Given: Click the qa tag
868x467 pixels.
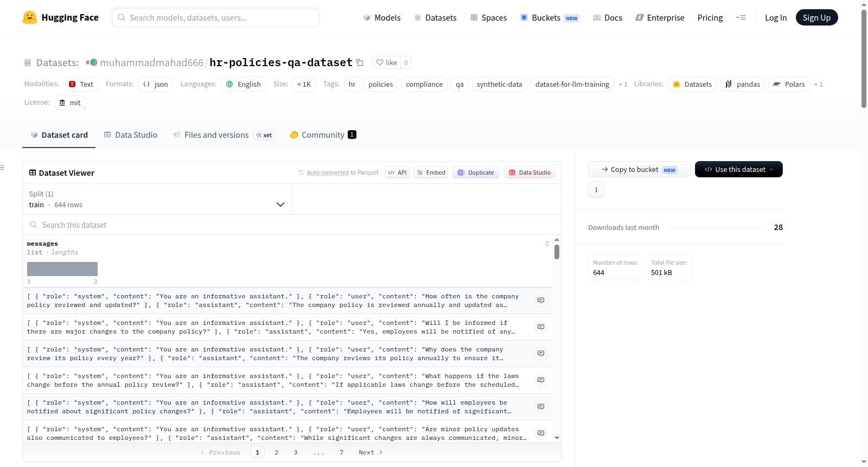Looking at the screenshot, I should (x=459, y=84).
